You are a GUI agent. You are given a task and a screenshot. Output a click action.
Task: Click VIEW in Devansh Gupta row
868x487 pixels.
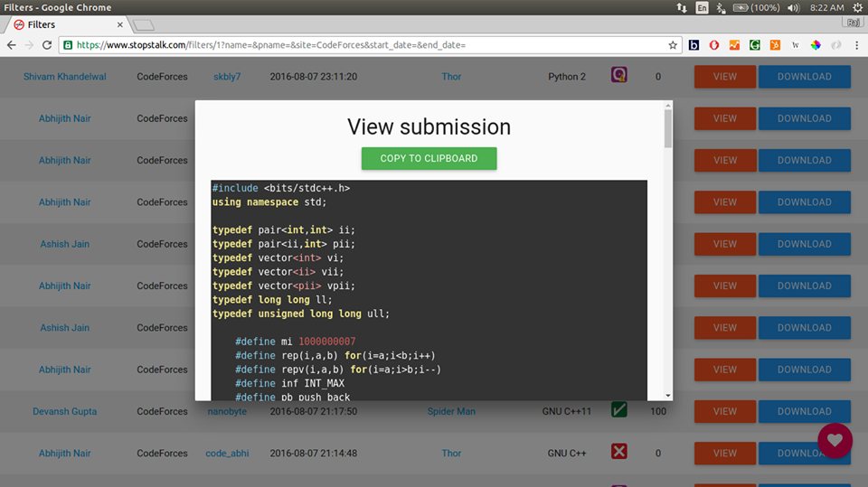724,411
